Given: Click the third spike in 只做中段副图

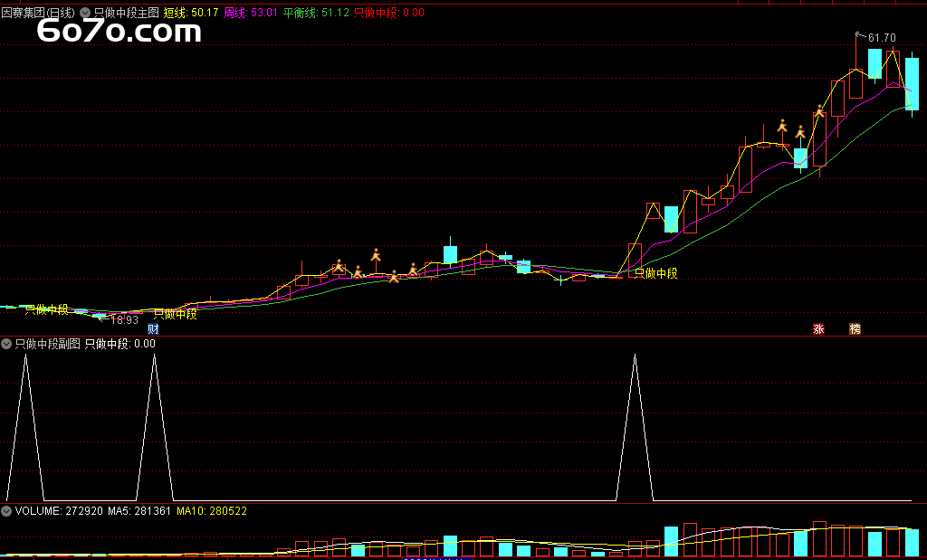Looking at the screenshot, I should pos(635,428).
